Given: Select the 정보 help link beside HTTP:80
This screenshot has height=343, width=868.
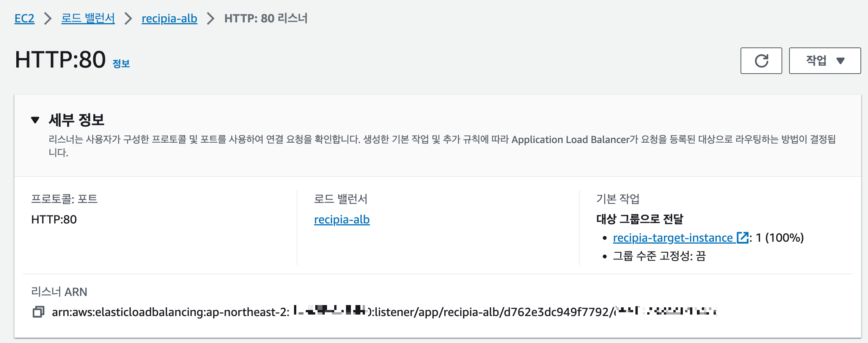Looking at the screenshot, I should point(121,64).
